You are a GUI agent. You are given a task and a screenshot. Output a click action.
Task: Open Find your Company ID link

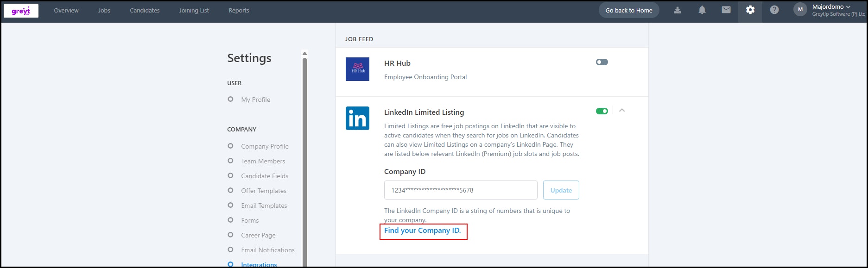click(x=423, y=231)
